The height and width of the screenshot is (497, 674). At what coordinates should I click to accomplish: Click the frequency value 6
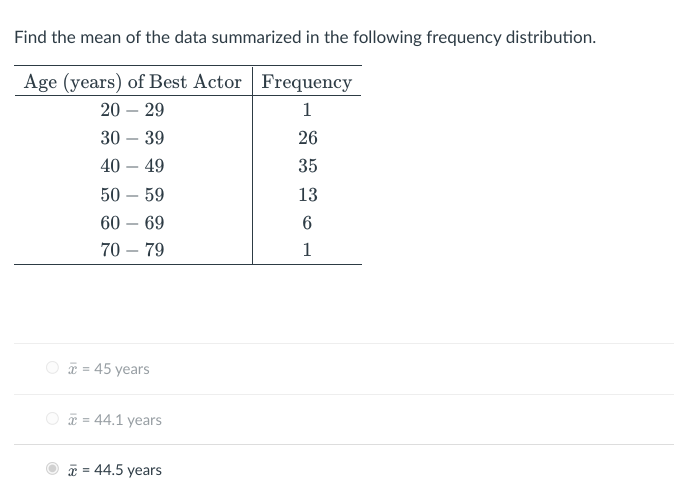[307, 223]
